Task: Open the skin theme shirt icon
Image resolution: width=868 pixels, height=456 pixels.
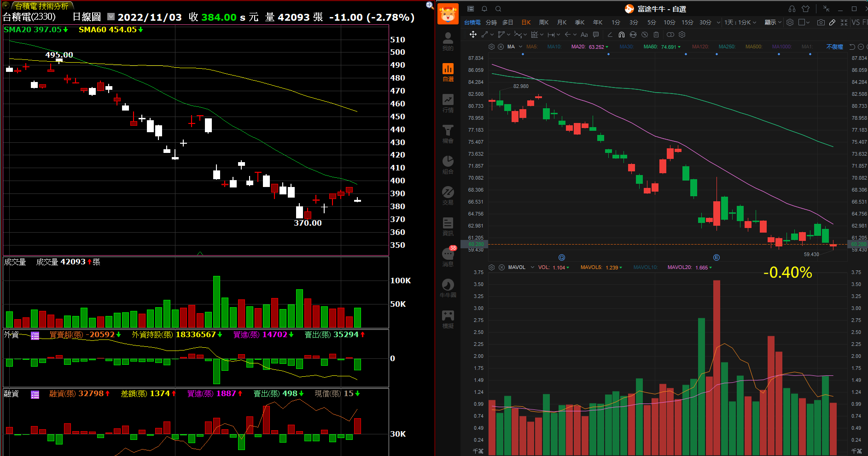Action: 805,9
